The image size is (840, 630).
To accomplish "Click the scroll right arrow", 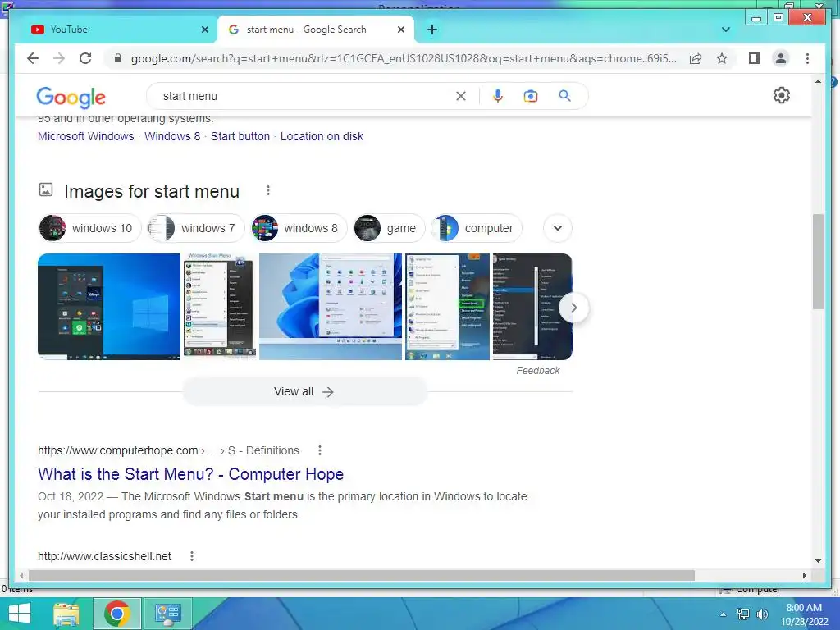I will point(804,575).
